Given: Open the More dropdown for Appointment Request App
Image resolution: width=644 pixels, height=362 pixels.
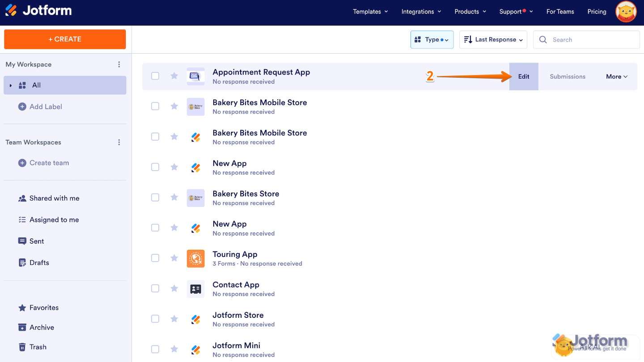Looking at the screenshot, I should pos(616,76).
